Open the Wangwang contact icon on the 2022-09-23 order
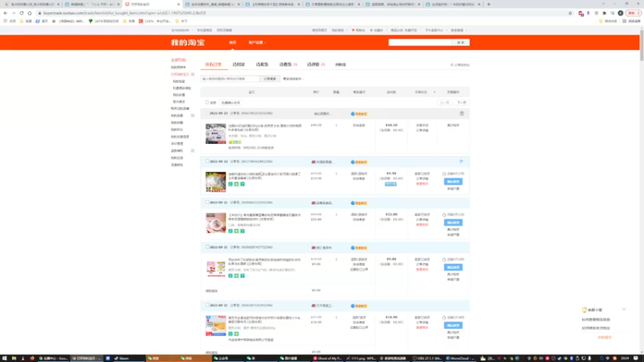Screen dimensions: 644x362 pos(353,113)
